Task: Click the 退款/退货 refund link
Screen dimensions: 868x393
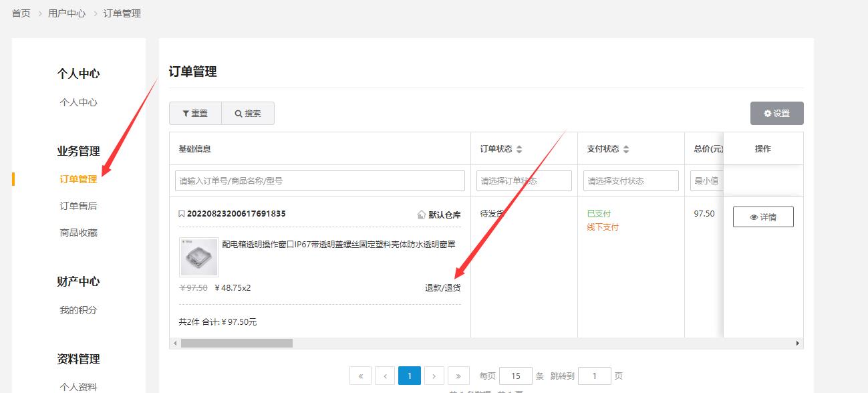Action: 442,288
